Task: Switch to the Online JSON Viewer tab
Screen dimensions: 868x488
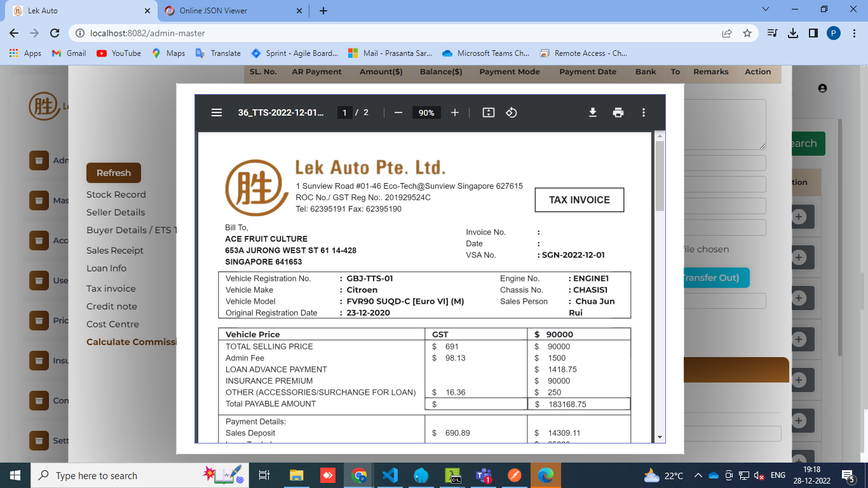Action: (214, 11)
